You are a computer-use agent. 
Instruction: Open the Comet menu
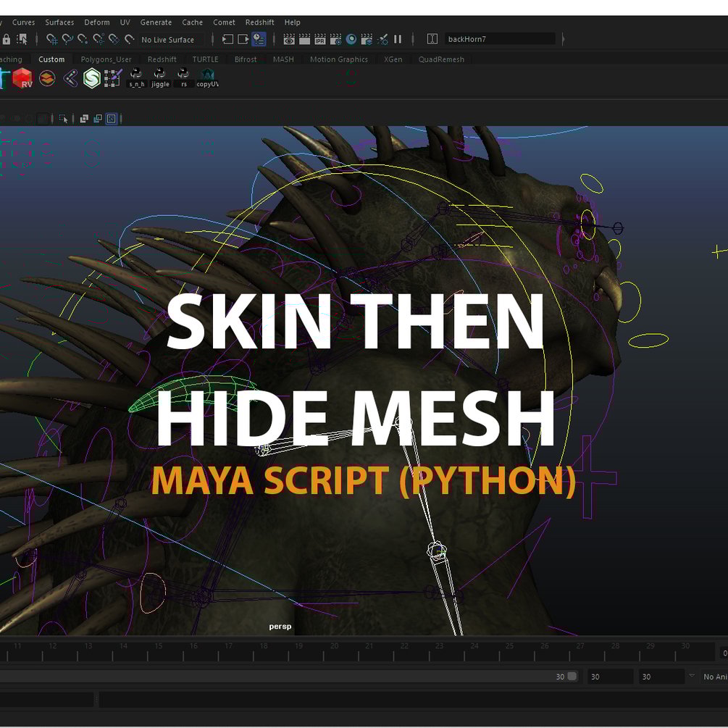pos(224,22)
